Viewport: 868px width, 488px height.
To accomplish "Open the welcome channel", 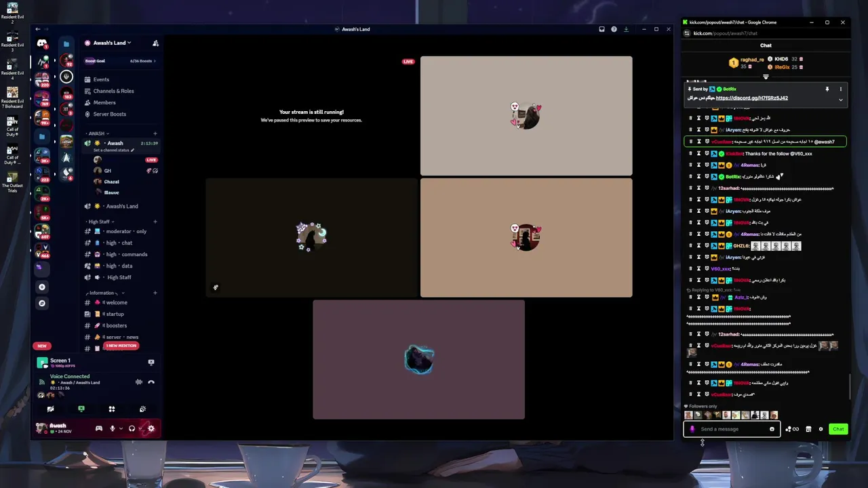I will click(121, 302).
